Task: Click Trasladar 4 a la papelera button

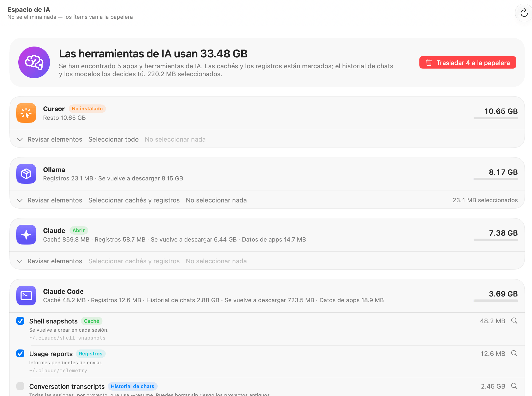Action: (x=468, y=63)
